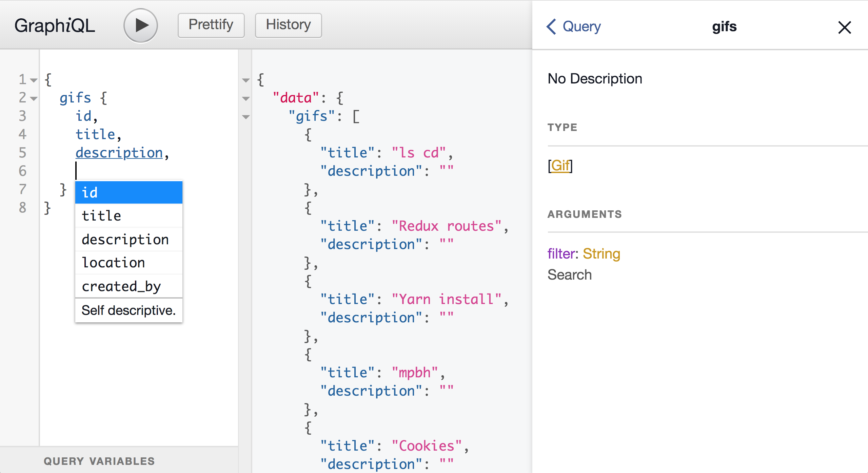Viewport: 868px width, 473px height.
Task: Click 'id,' on query line 3
Action: click(86, 116)
